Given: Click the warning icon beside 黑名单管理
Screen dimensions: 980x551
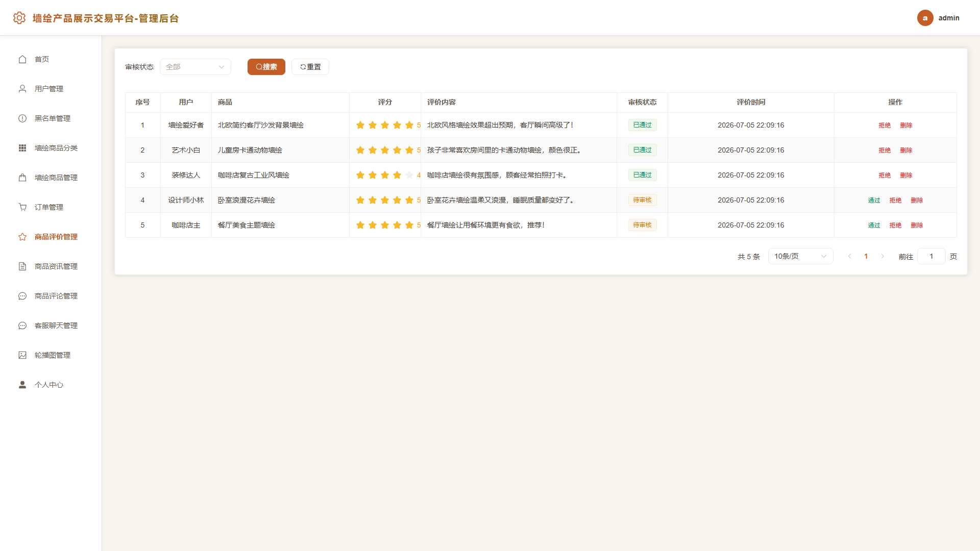Looking at the screenshot, I should [22, 118].
